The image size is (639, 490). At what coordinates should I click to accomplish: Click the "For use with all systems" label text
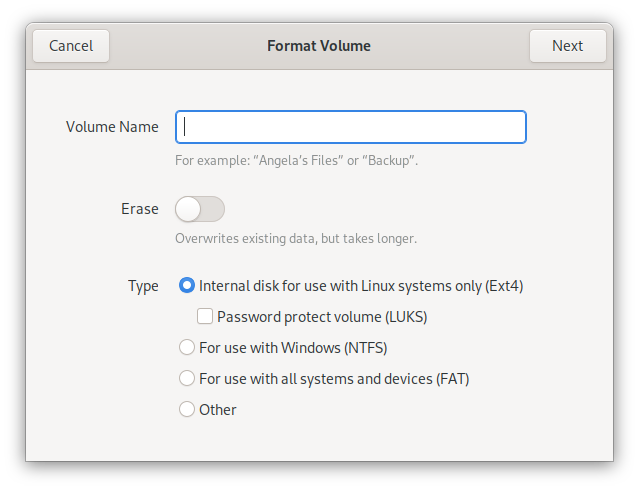[x=334, y=379]
